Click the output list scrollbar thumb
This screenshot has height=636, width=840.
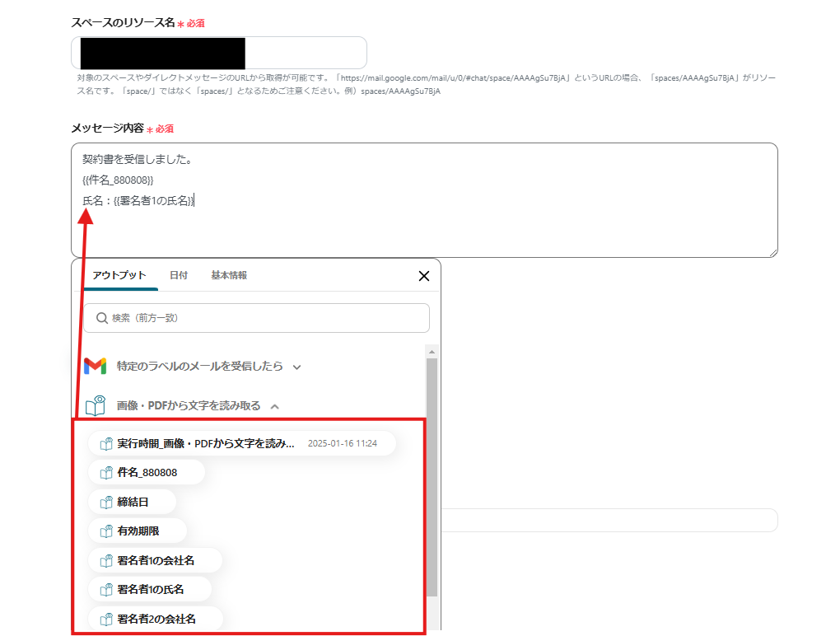click(x=432, y=477)
